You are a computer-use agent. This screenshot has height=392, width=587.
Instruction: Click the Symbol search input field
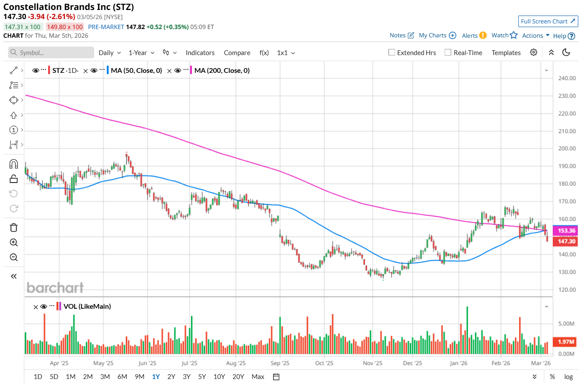pos(51,53)
